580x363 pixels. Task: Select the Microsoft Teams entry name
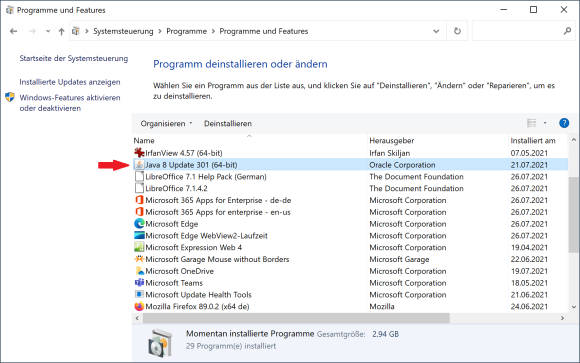[174, 283]
